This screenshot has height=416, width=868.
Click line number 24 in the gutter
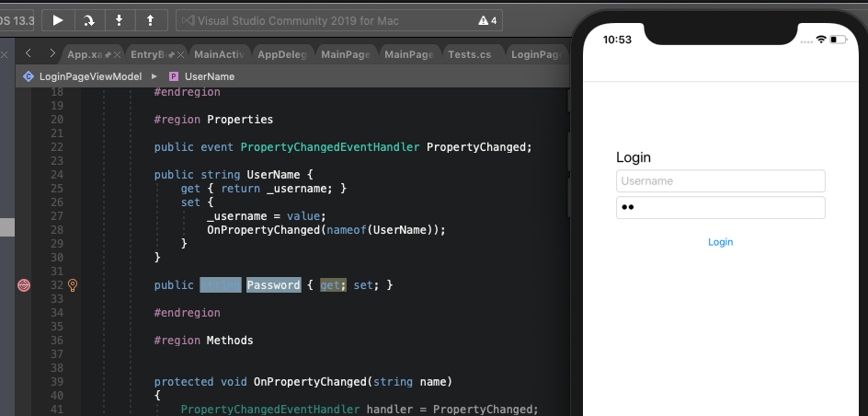pyautogui.click(x=56, y=175)
